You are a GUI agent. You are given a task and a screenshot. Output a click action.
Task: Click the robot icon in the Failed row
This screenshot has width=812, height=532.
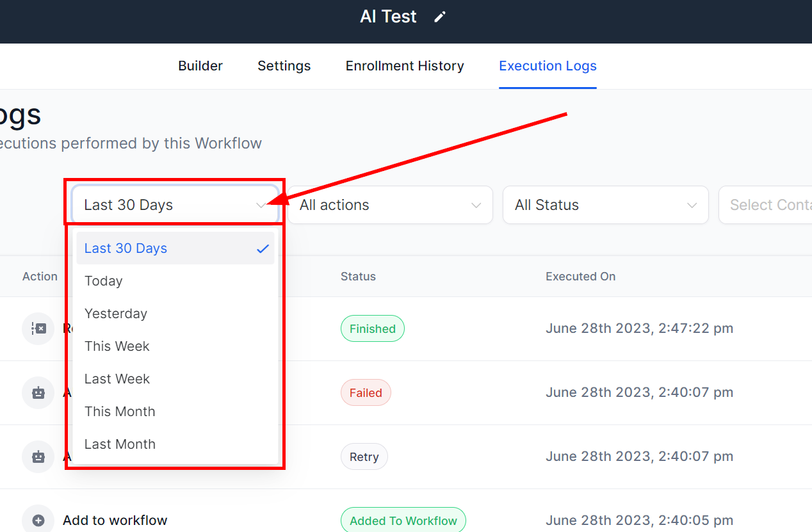[x=38, y=392]
